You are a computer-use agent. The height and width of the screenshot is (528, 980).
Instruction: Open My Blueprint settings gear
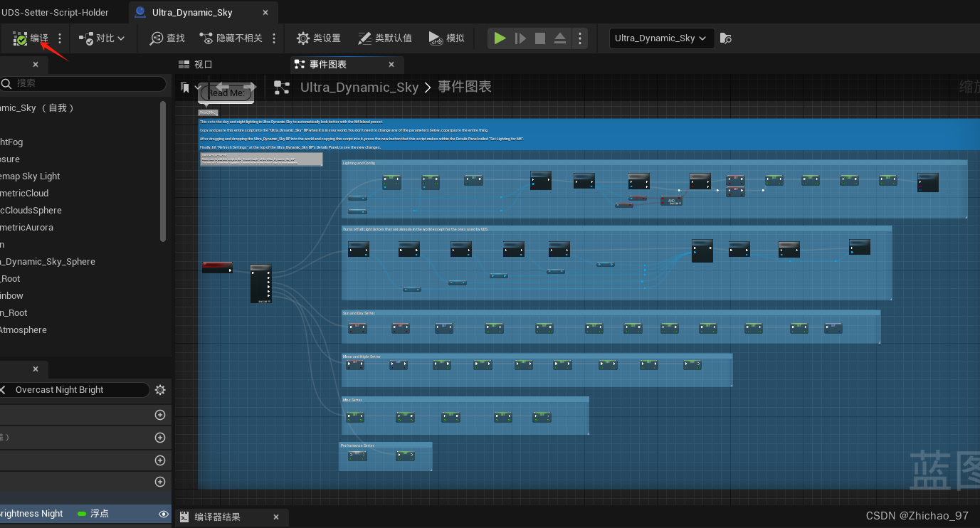(x=160, y=390)
